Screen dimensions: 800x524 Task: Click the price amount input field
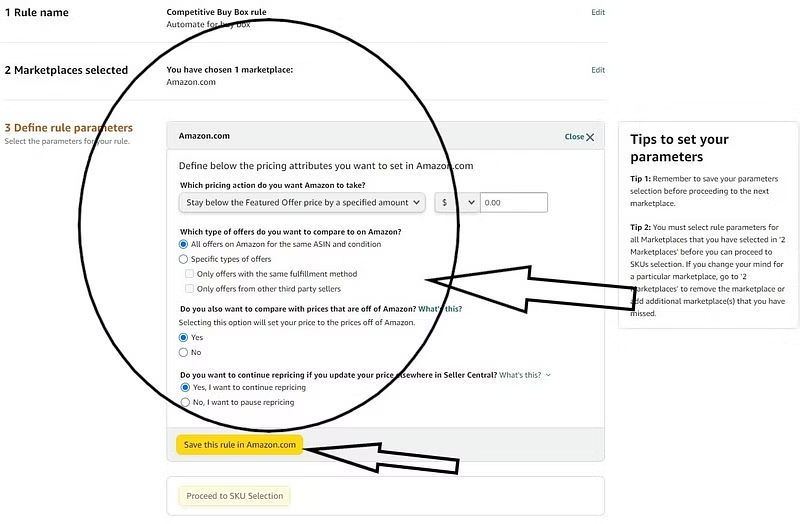click(x=514, y=203)
